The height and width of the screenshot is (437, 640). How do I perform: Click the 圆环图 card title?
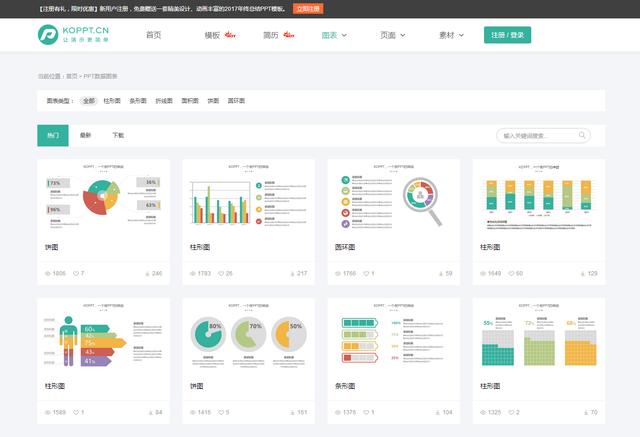pos(345,247)
